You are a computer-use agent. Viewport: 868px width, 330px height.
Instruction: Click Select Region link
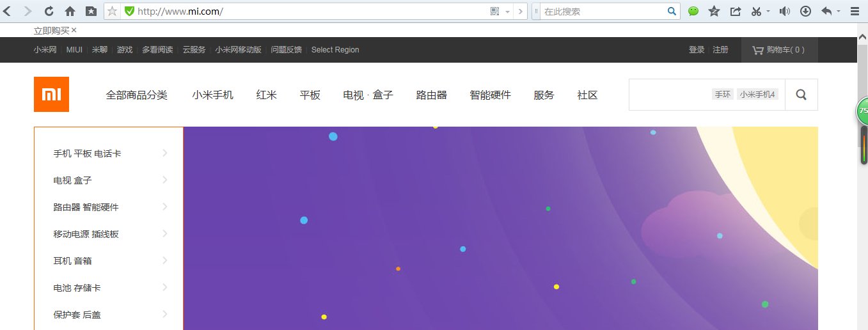tap(335, 50)
